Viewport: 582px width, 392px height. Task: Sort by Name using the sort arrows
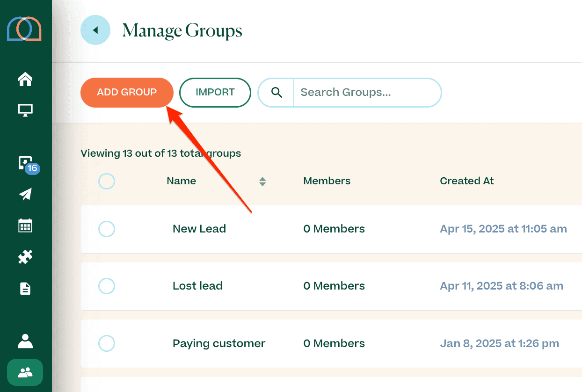click(x=262, y=181)
